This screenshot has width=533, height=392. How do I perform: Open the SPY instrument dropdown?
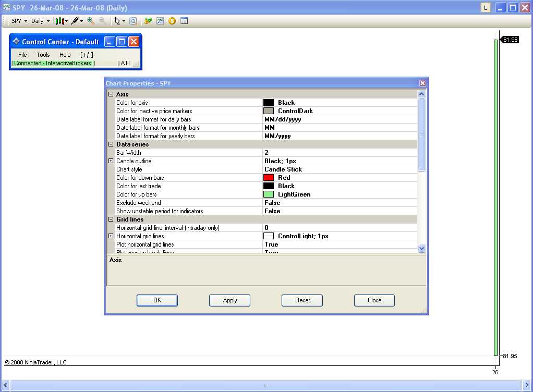click(19, 21)
